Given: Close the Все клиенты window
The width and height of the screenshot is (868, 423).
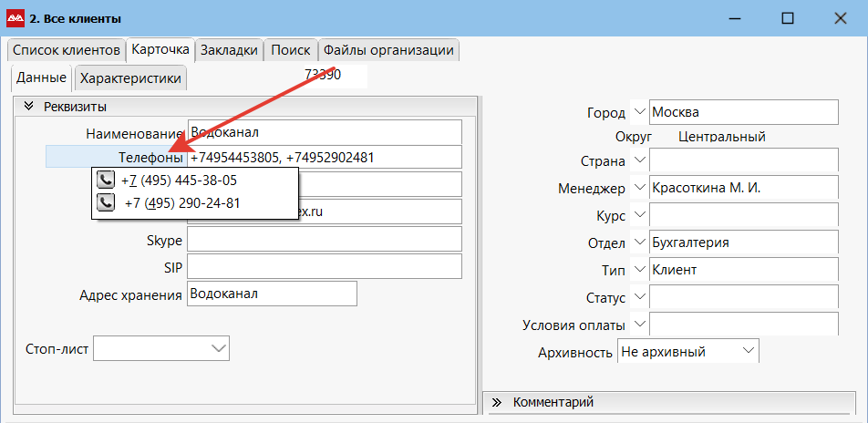Looking at the screenshot, I should tap(840, 18).
